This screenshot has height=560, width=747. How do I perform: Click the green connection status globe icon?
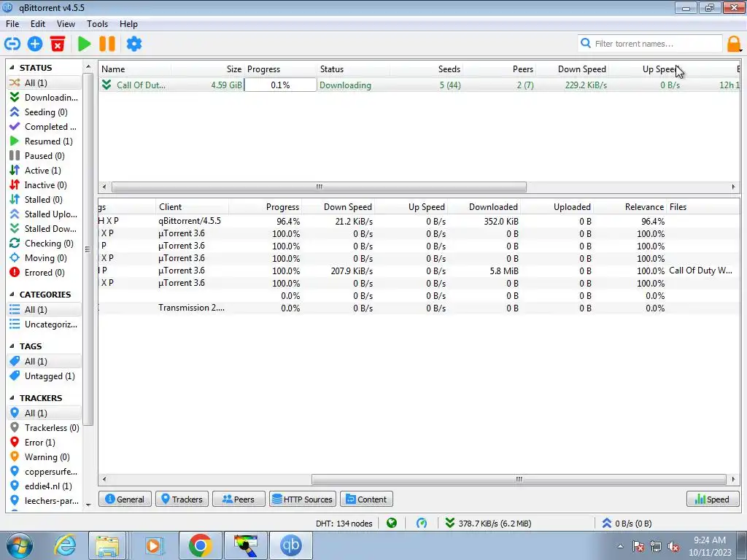(392, 524)
